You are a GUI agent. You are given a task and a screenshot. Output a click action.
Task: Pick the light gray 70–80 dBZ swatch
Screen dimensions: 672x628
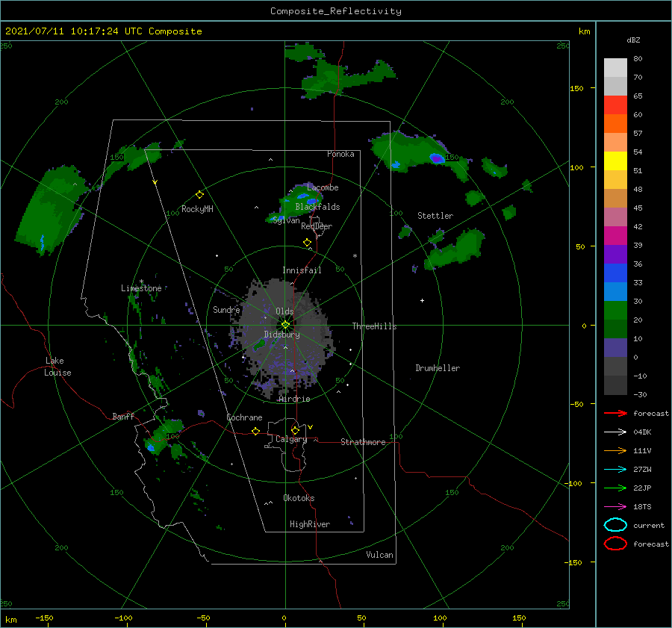point(615,67)
